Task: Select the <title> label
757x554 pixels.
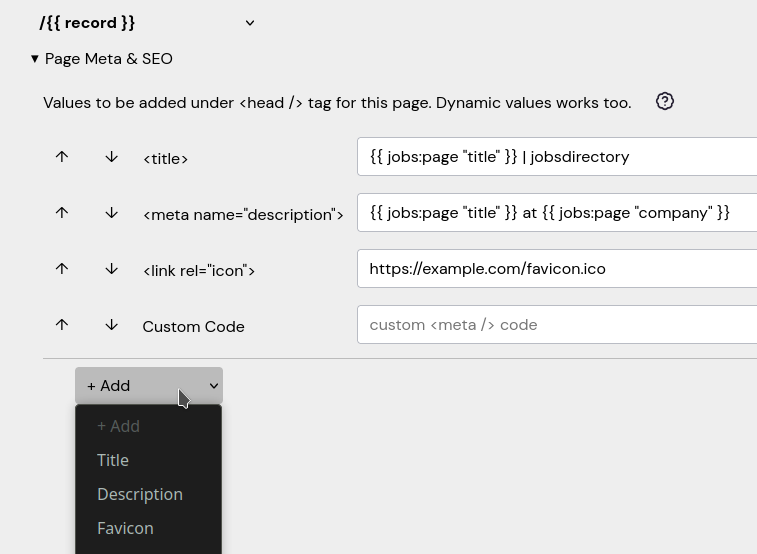Action: click(x=166, y=159)
